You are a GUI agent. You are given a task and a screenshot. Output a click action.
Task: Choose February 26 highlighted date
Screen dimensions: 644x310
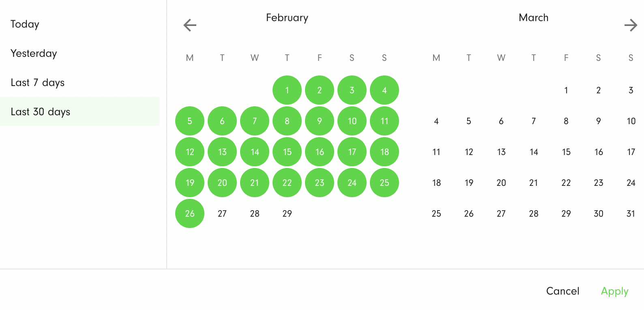tap(190, 213)
